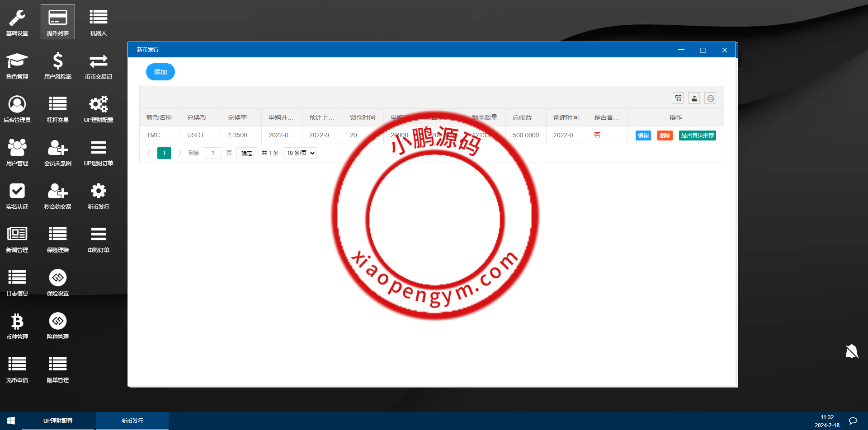Screen dimensions: 868x430
Task: Switch to the UP理财配置 taskbar tab
Action: pos(58,421)
